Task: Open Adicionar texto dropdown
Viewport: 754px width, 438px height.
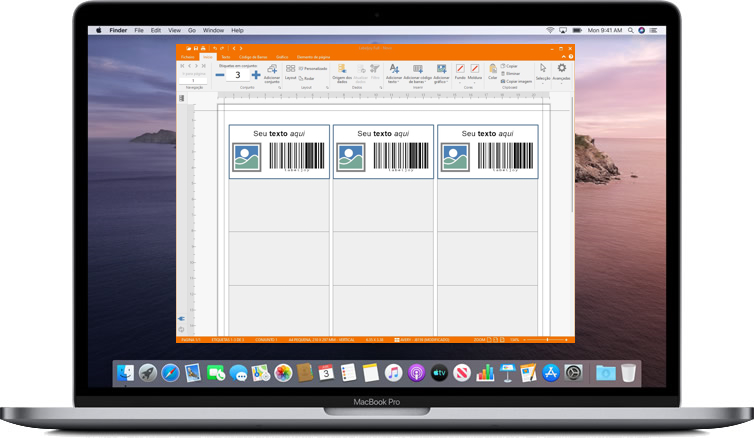Action: coord(394,74)
